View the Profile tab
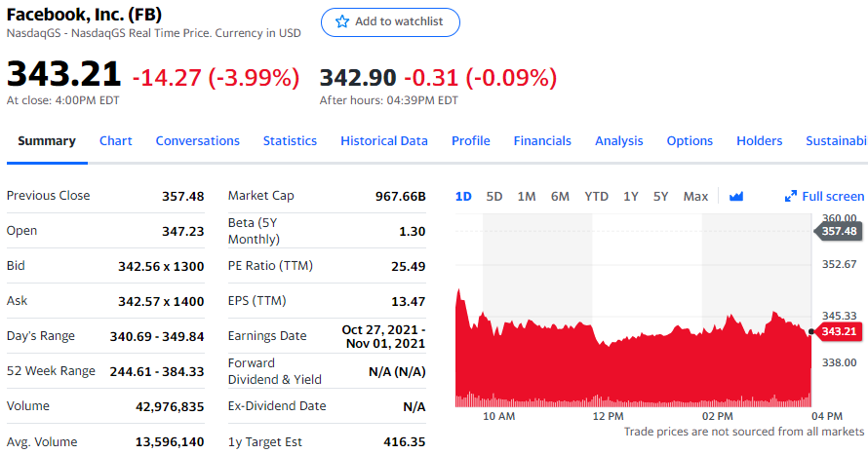The height and width of the screenshot is (454, 868). click(470, 141)
